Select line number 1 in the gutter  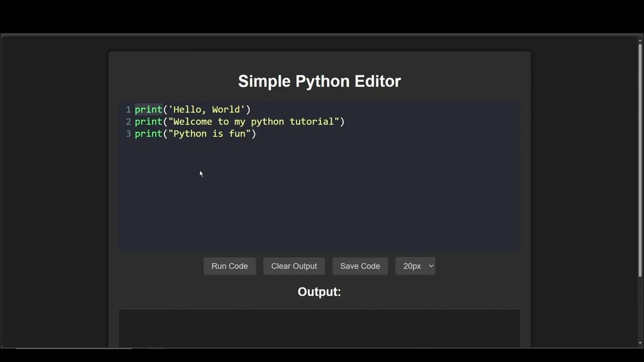(x=128, y=110)
